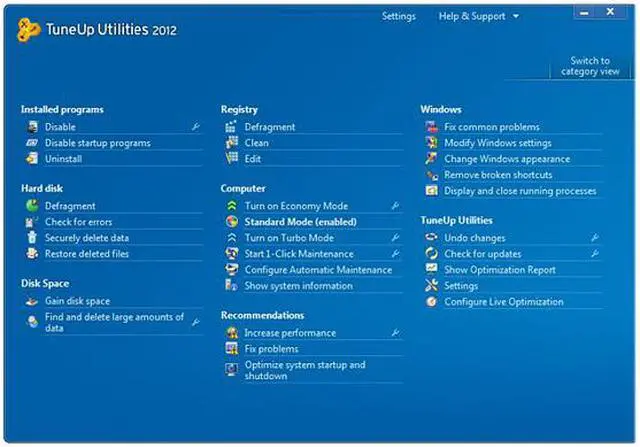
Task: Click the wrench beside Increase performance
Action: 395,333
